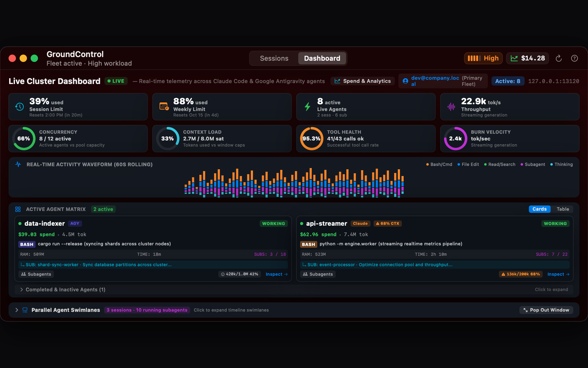Click the High workload bars indicator

tap(483, 58)
